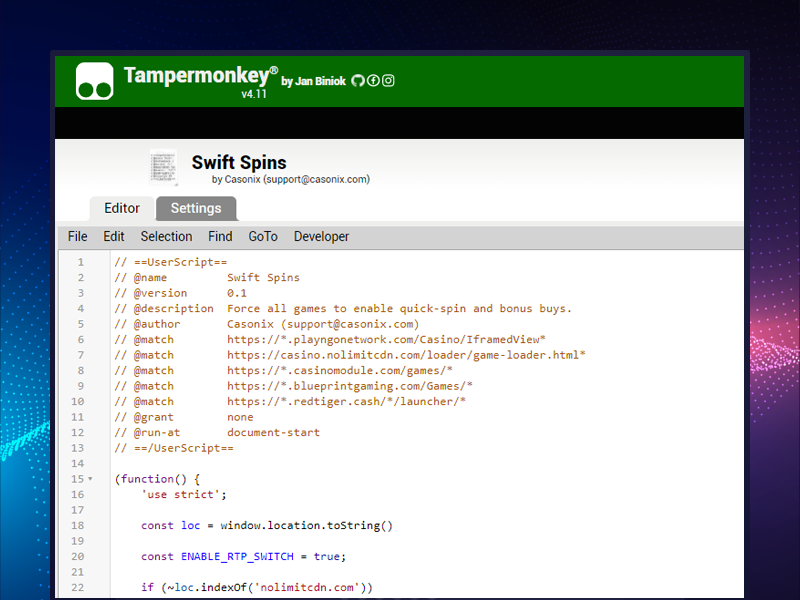800x600 pixels.
Task: Open the Facebook icon link
Action: (x=373, y=81)
